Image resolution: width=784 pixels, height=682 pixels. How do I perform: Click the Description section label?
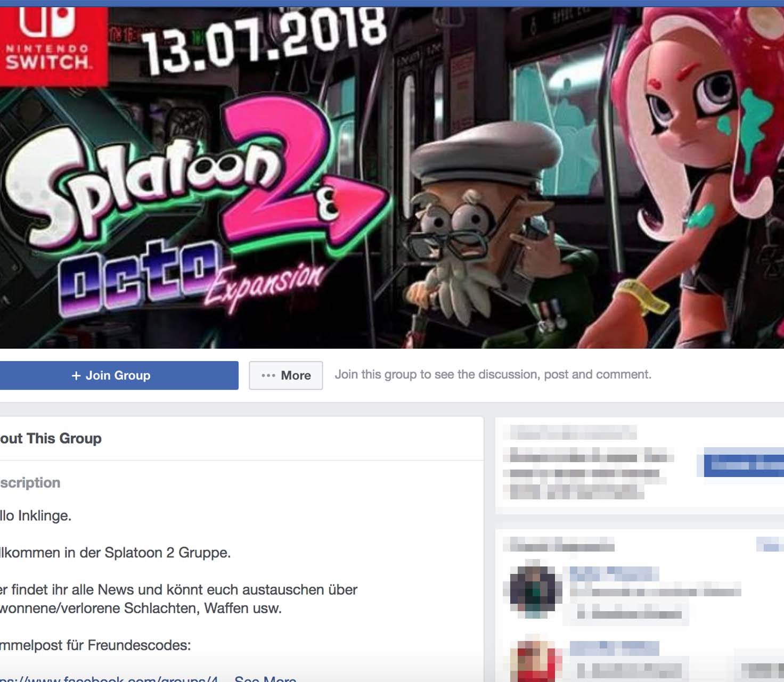click(x=30, y=483)
